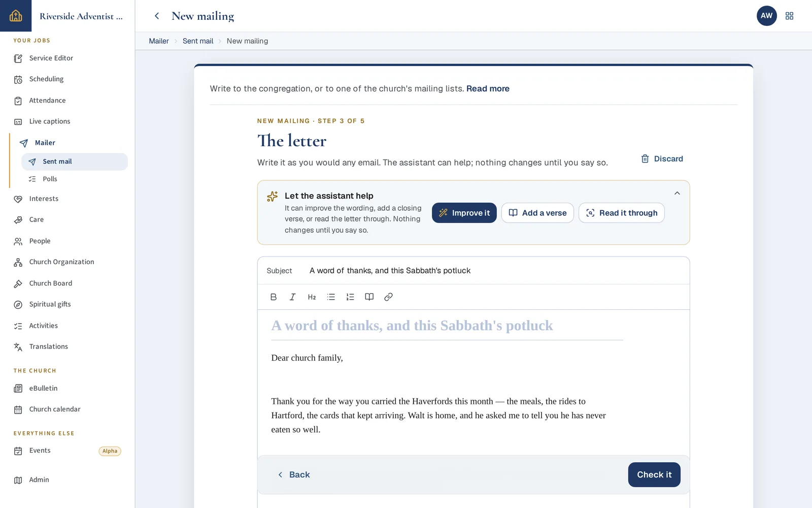Insert a link with the chain icon
Image resolution: width=812 pixels, height=508 pixels.
pyautogui.click(x=388, y=297)
